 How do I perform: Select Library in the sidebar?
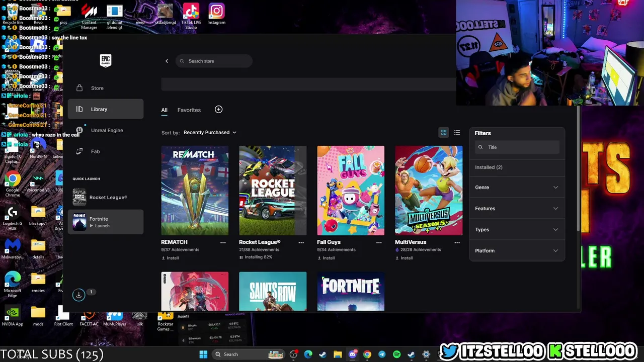[106, 109]
